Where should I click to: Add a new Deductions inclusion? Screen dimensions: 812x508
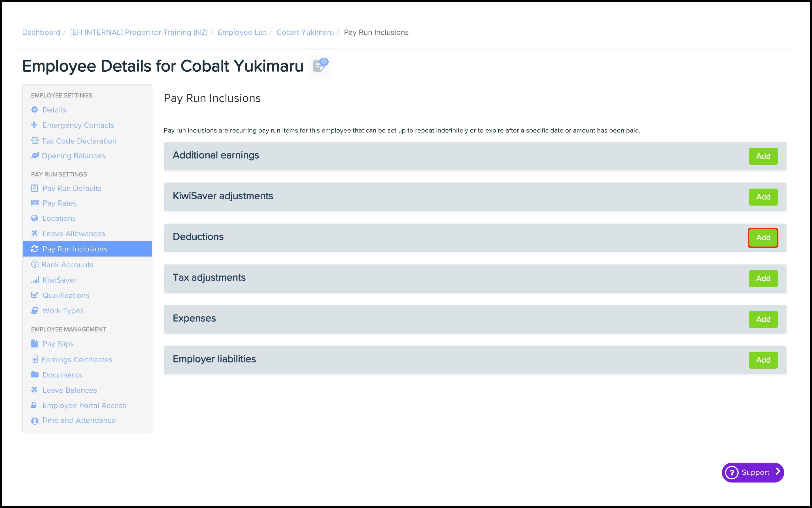[x=763, y=238]
